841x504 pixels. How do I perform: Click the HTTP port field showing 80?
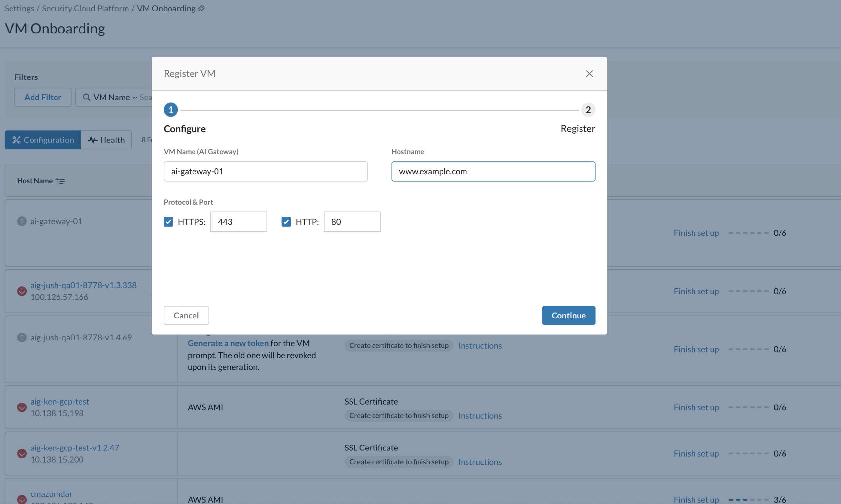click(352, 222)
